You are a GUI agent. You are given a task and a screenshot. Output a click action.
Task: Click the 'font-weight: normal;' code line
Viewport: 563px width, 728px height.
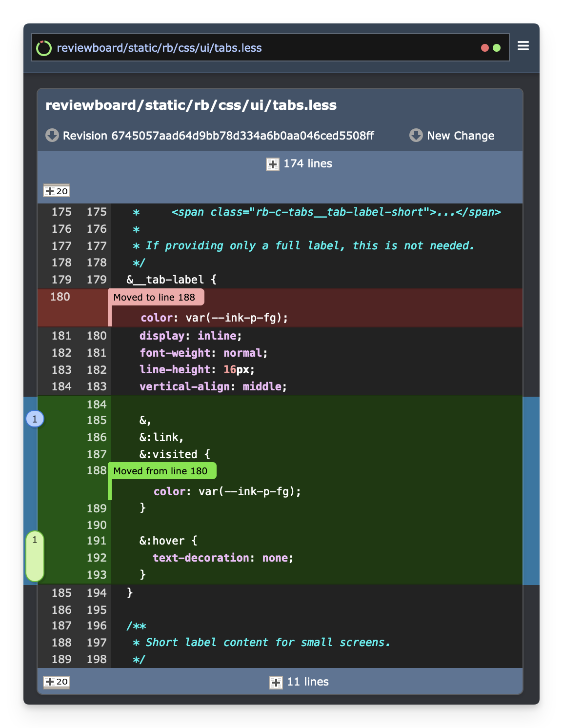(203, 353)
